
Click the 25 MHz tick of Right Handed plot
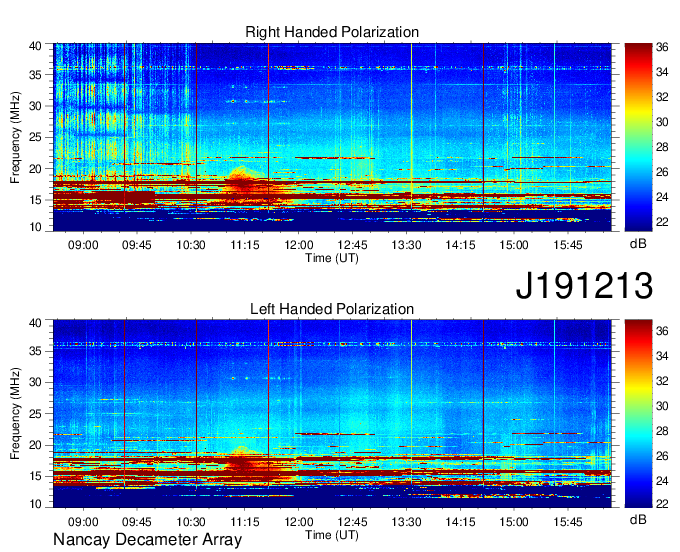pyautogui.click(x=35, y=137)
